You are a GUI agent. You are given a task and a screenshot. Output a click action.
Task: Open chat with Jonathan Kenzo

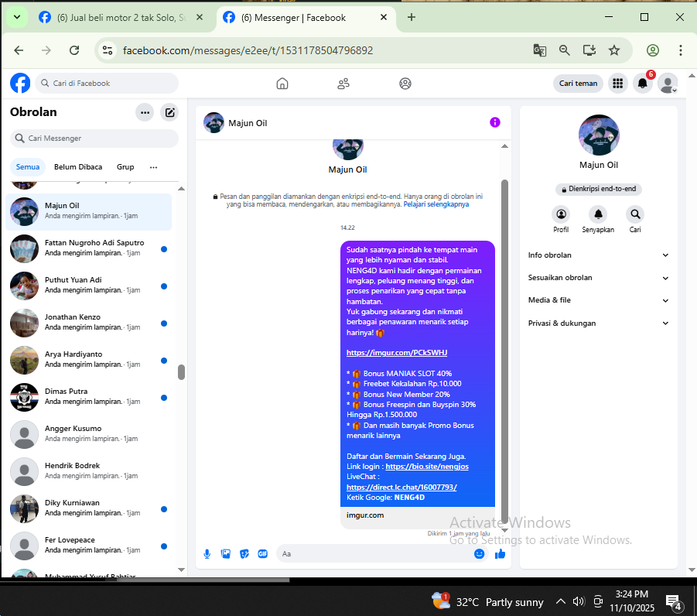tap(89, 323)
